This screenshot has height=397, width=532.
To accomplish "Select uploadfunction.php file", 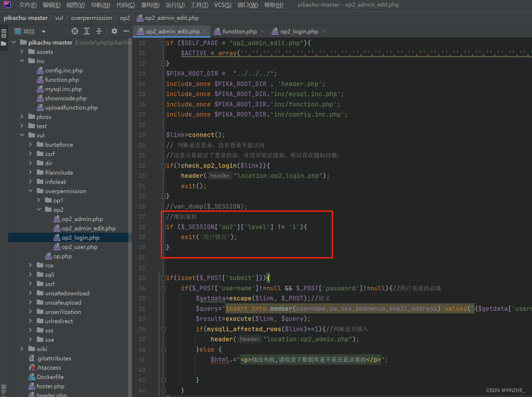I will point(71,107).
